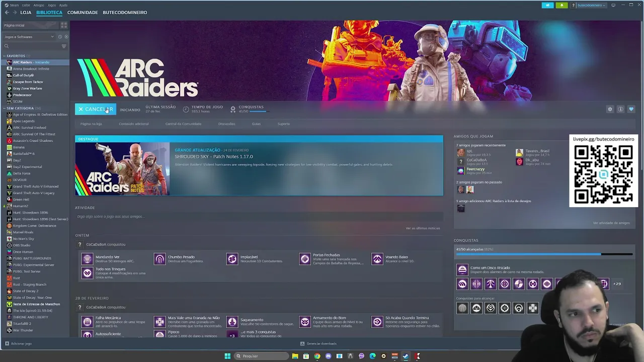Select Marvel Rivals in library
The image size is (644, 362).
23,232
